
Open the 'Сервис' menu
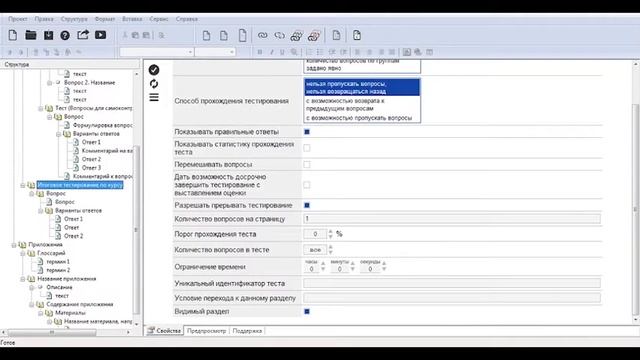click(x=159, y=19)
